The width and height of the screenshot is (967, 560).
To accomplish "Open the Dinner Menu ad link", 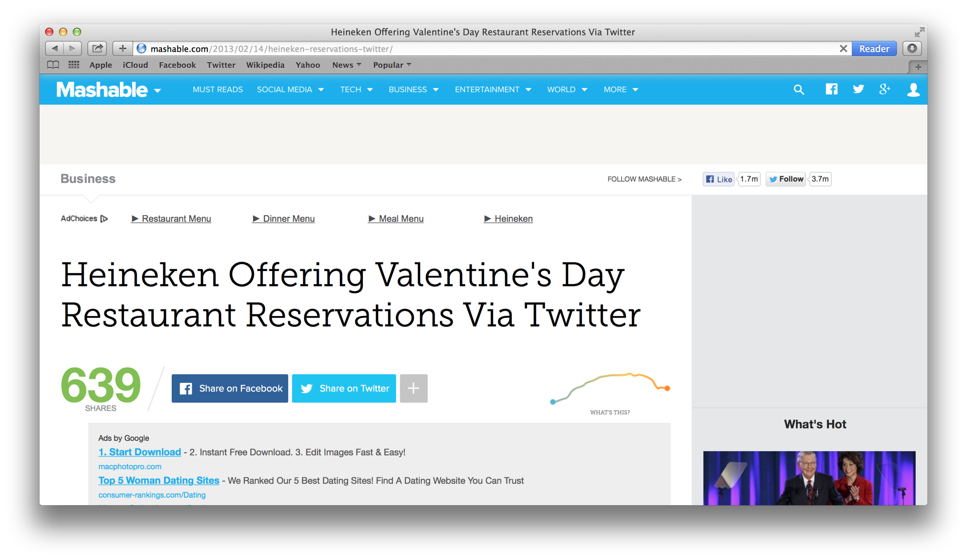I will (284, 219).
